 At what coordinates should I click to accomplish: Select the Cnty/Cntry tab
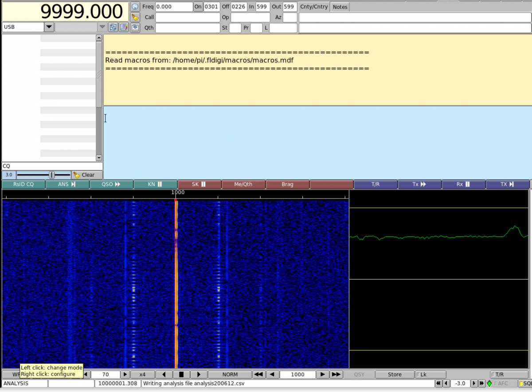pos(314,7)
